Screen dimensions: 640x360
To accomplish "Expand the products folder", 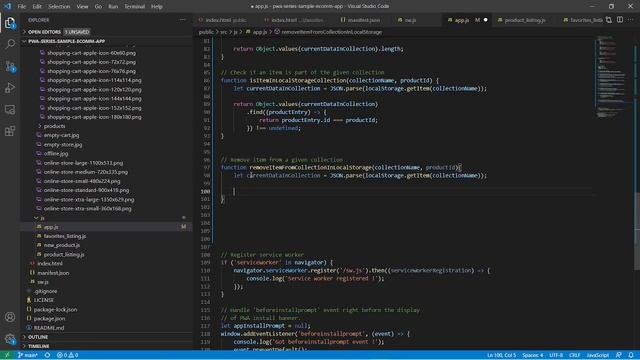I will 54,126.
